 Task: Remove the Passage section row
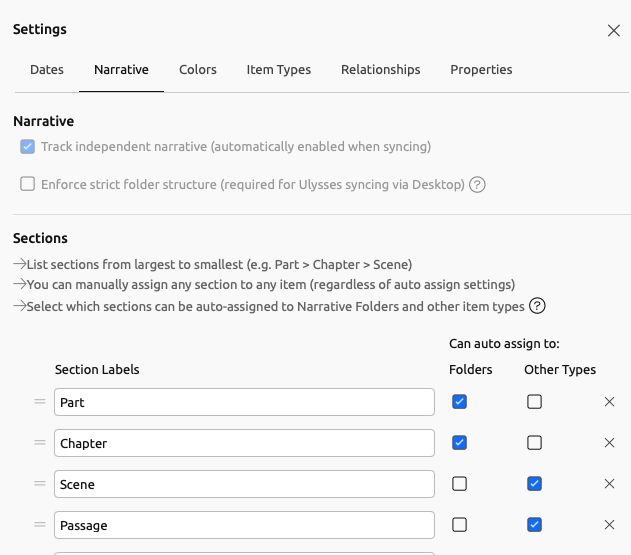click(609, 525)
